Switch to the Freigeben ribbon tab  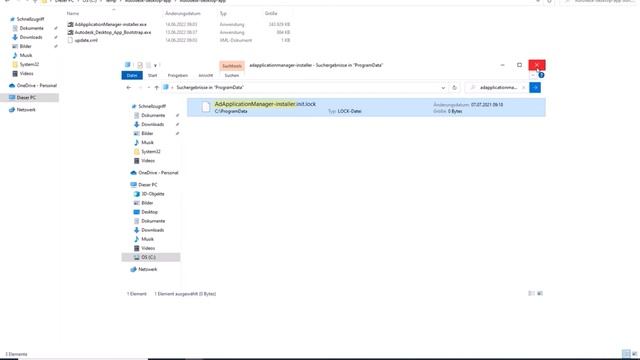[x=178, y=76]
